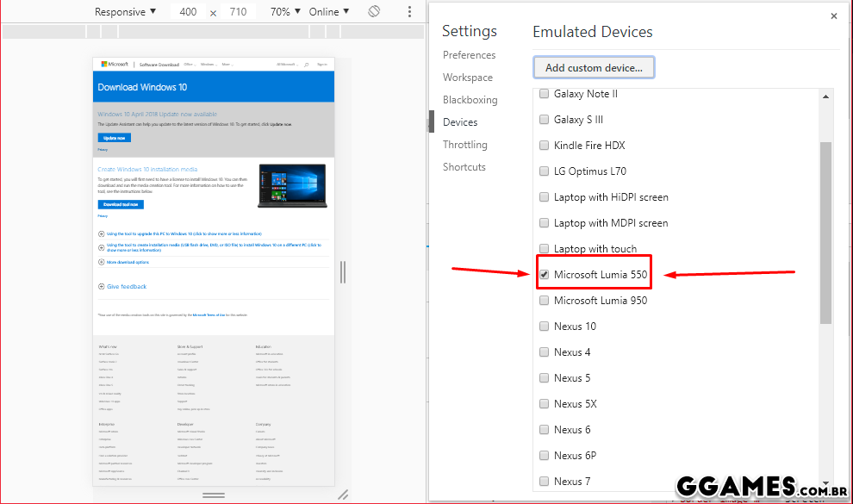Click the bottom horizontal resize handle bar
Screen dimensions: 853x504
[213, 495]
